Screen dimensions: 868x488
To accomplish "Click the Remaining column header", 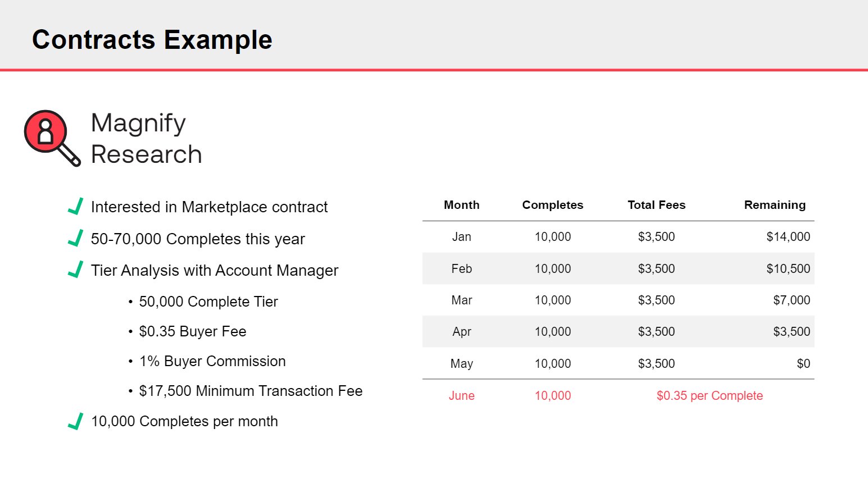I will 774,205.
